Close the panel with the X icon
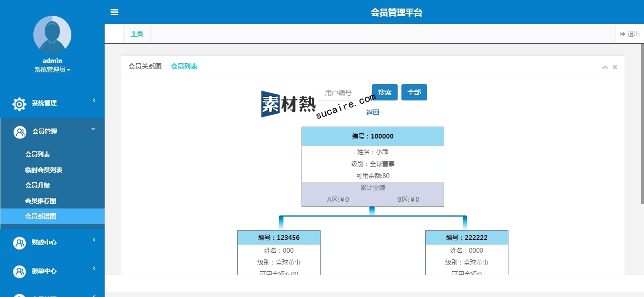 [615, 67]
